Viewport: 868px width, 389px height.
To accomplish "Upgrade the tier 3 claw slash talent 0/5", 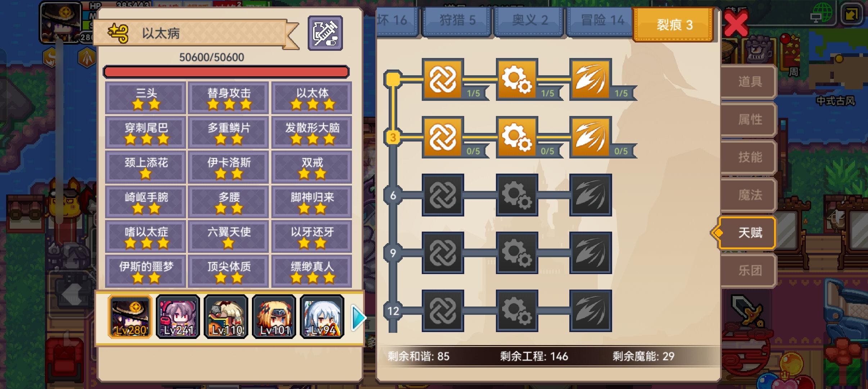I will [591, 137].
